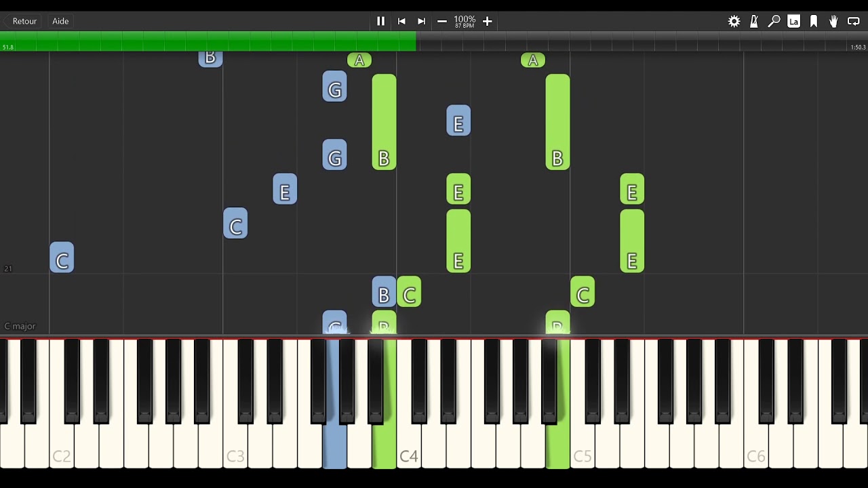Click the 100% speed value
The image size is (868, 488).
tap(465, 19)
